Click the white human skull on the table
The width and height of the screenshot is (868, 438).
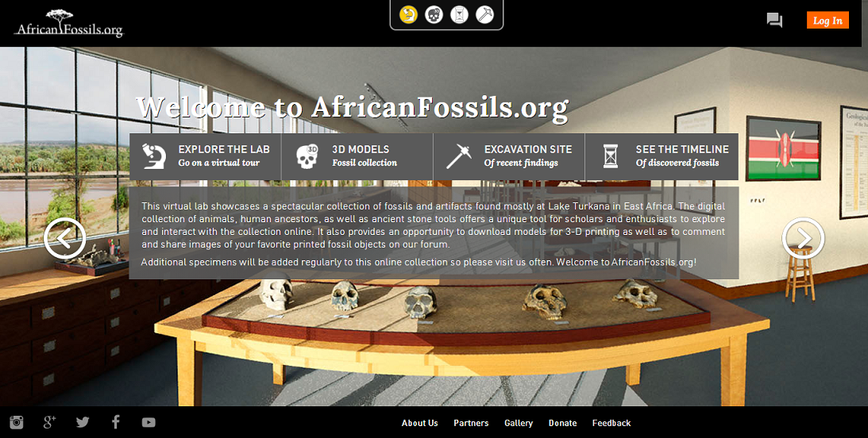click(x=276, y=294)
